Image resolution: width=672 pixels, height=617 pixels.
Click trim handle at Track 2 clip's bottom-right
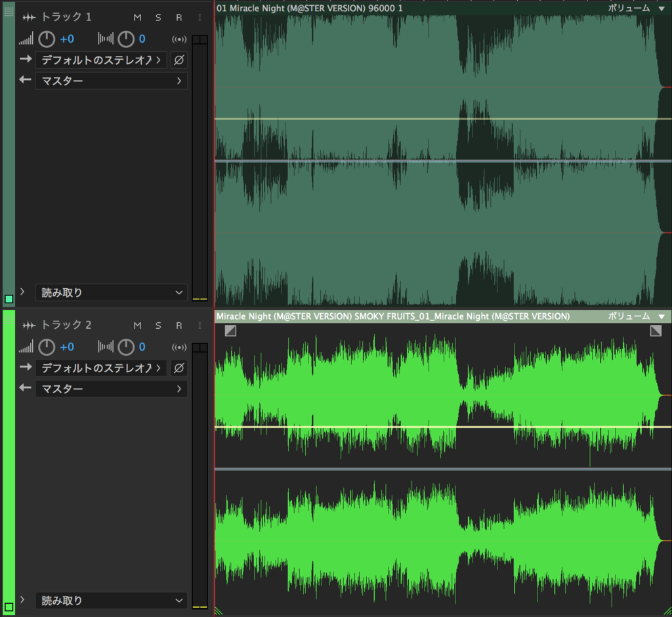(667, 612)
